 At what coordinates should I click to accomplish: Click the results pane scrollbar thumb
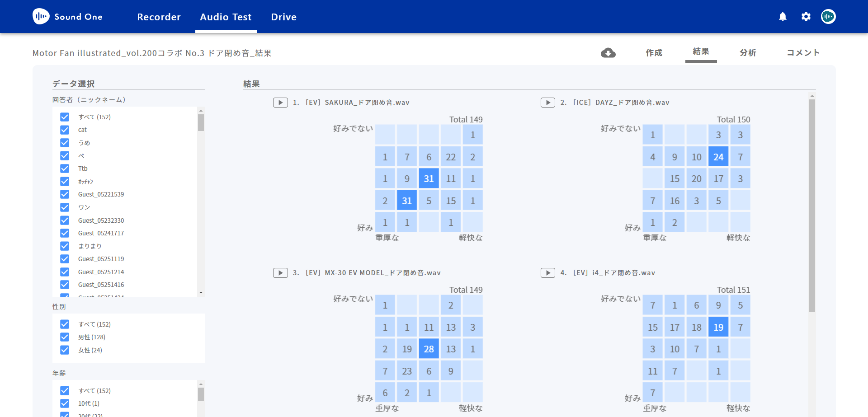pos(812,206)
